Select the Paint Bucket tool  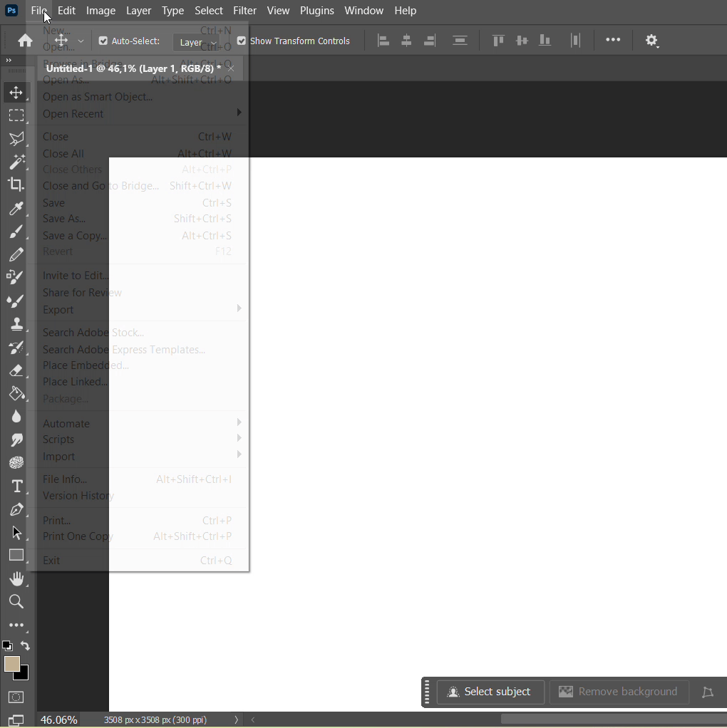tap(16, 394)
